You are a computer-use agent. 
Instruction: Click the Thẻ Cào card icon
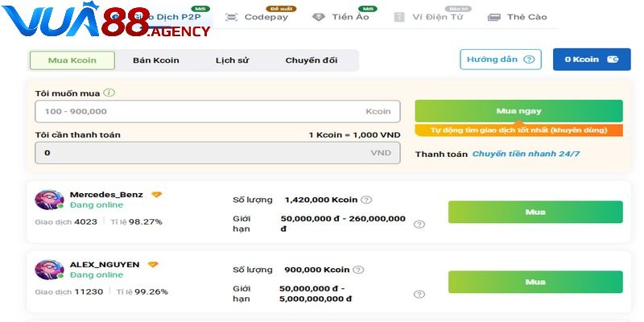pyautogui.click(x=494, y=17)
